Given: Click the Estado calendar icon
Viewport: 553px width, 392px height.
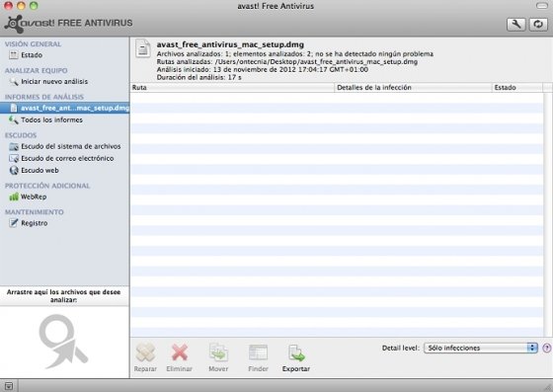Looking at the screenshot, I should [14, 54].
